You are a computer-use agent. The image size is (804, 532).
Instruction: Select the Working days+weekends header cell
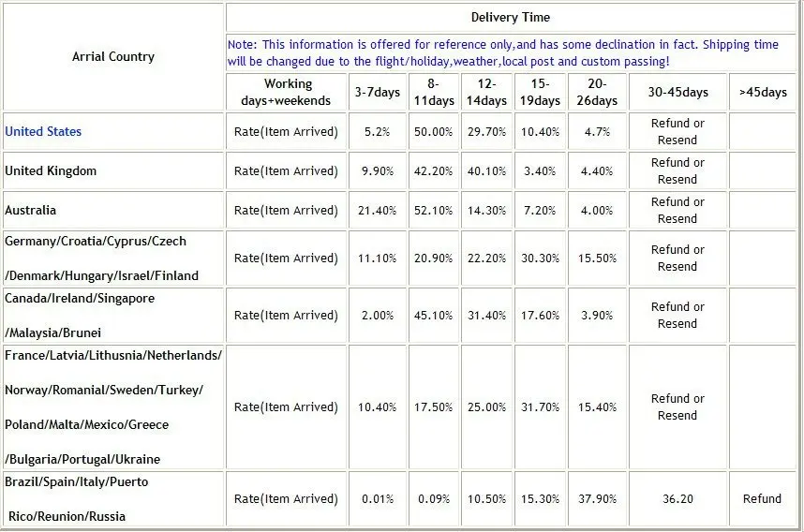pyautogui.click(x=286, y=92)
